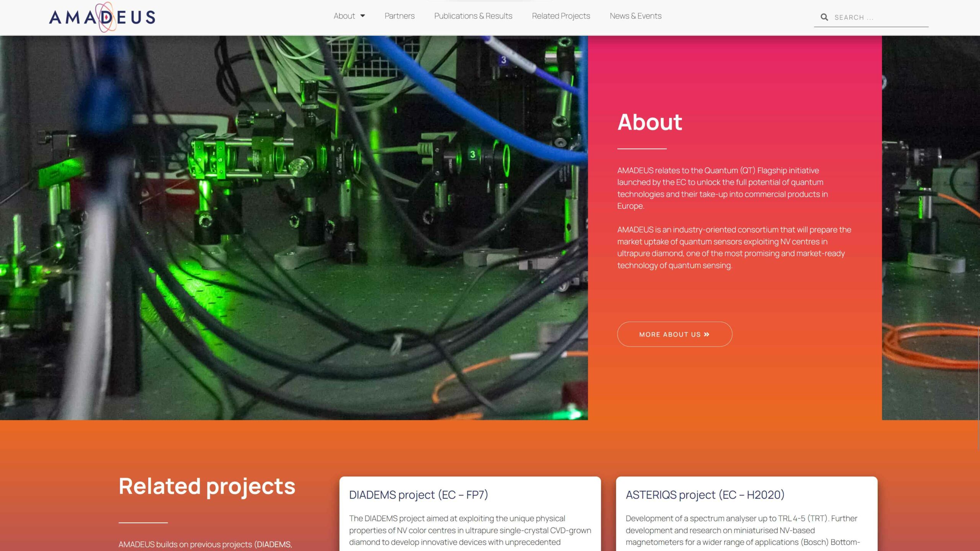Click the MORE ABOUT US button
The height and width of the screenshot is (551, 980).
click(675, 334)
